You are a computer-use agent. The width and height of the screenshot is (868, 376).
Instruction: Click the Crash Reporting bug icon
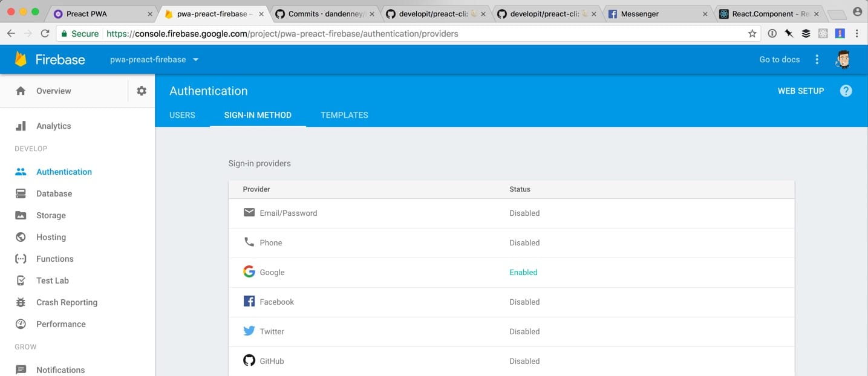coord(21,302)
